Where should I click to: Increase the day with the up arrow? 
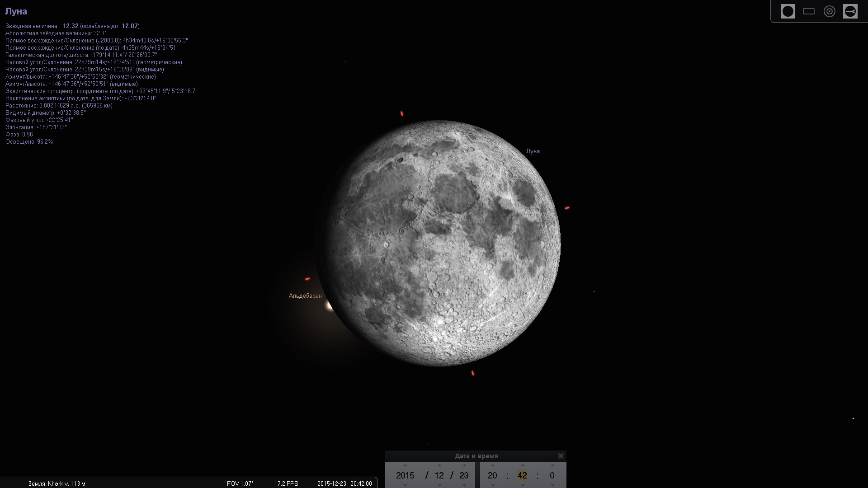point(464,465)
